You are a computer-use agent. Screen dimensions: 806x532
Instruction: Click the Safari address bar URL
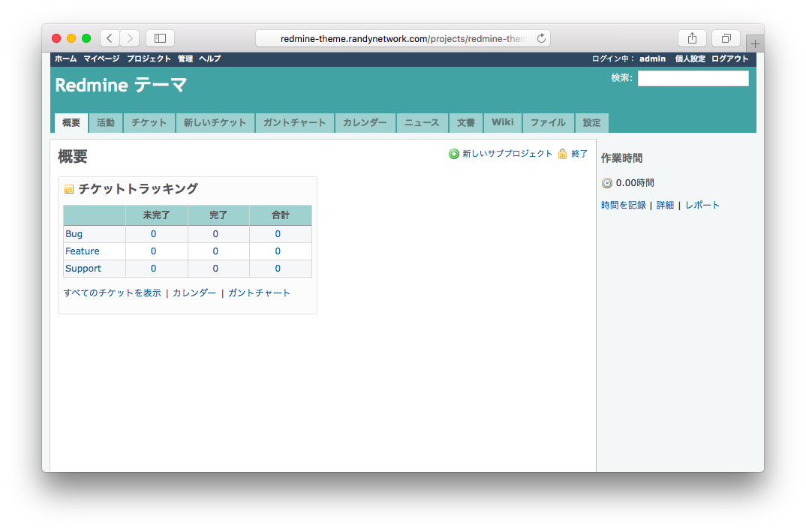tap(402, 38)
